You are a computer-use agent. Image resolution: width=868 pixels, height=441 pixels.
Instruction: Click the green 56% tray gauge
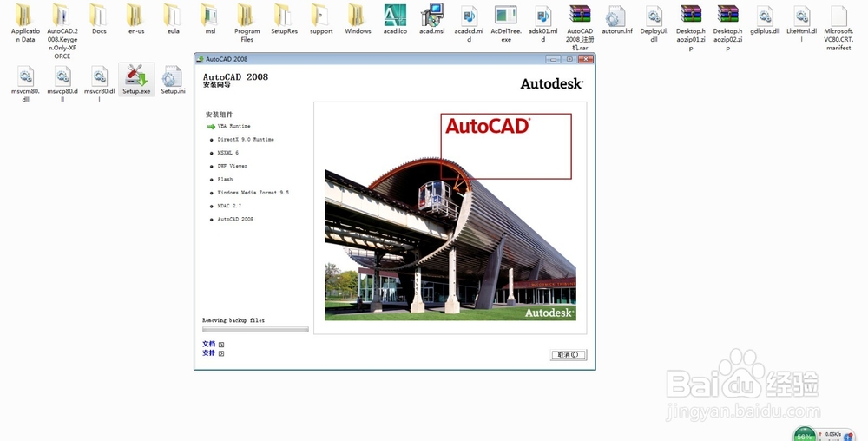pos(805,434)
